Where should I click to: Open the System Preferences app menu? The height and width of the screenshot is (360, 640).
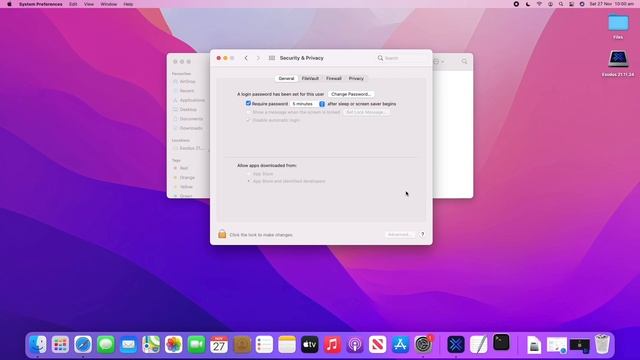click(x=40, y=4)
